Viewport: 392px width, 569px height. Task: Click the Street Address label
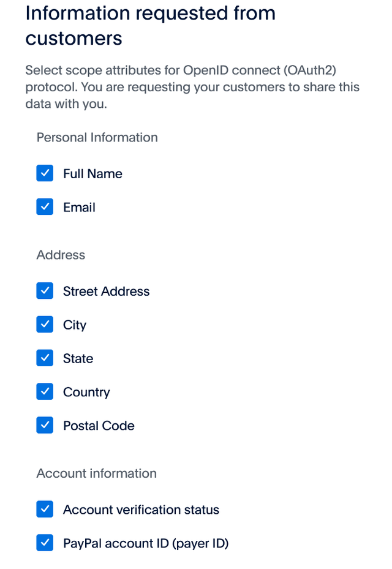point(106,291)
